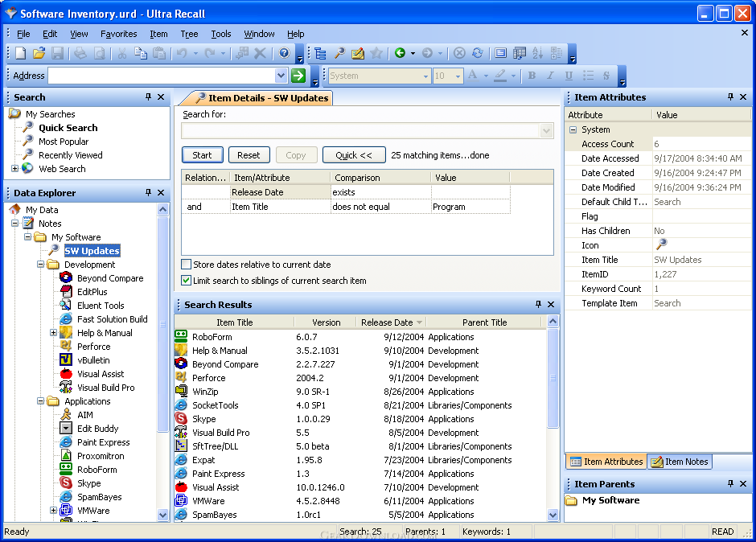The image size is (756, 542).
Task: Open the Address bar dropdown
Action: coord(281,76)
